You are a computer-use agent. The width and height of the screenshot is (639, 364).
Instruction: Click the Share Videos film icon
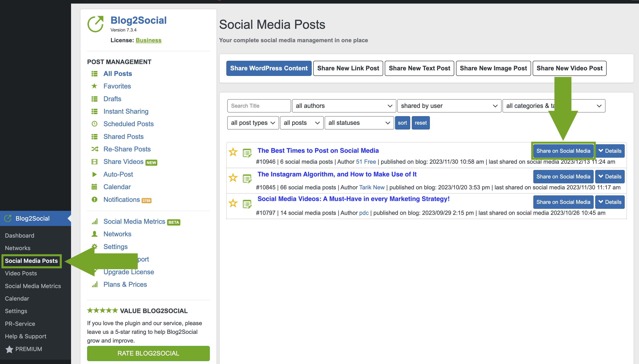[94, 161]
